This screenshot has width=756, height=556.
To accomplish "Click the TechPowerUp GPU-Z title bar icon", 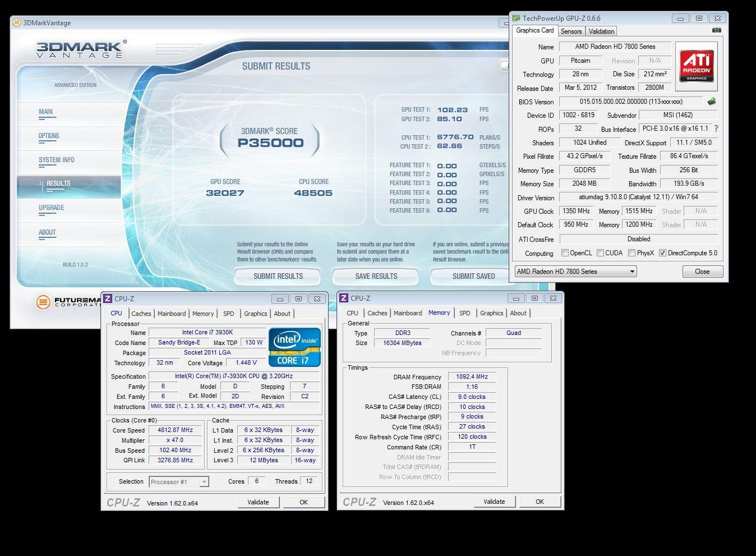I will point(516,19).
